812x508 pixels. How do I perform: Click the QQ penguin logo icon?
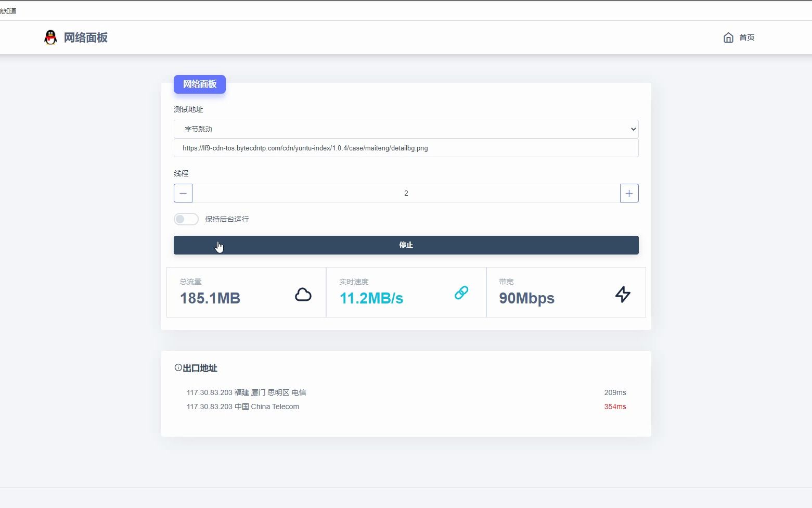[x=50, y=37]
